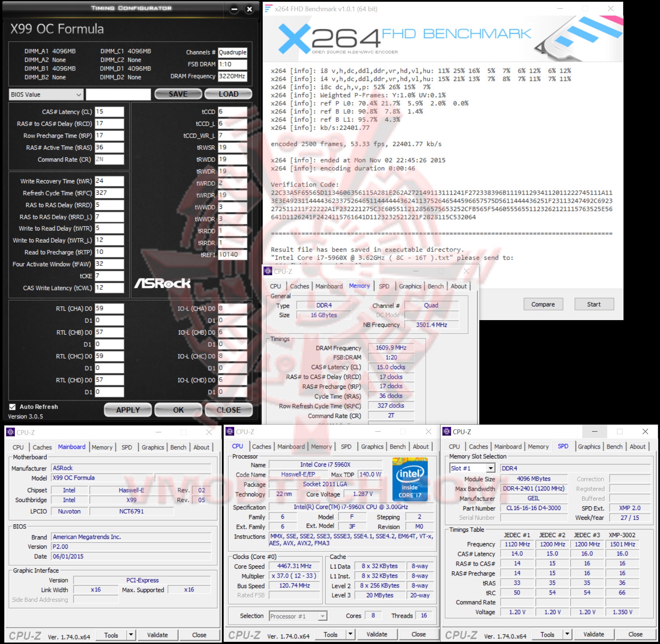Viewport: 660px width, 644px height.
Task: Click Close button in CPU-Z CPU window
Action: click(419, 634)
